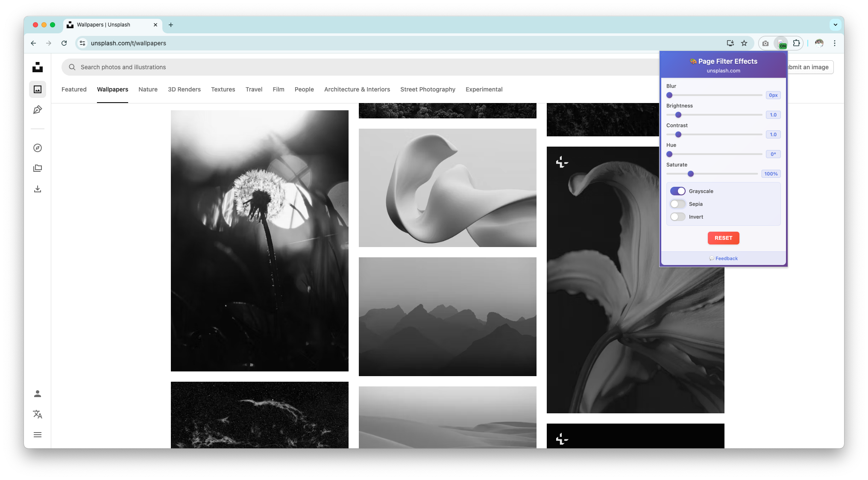Image resolution: width=868 pixels, height=480 pixels.
Task: Open Chrome's three-dot menu
Action: (x=835, y=43)
